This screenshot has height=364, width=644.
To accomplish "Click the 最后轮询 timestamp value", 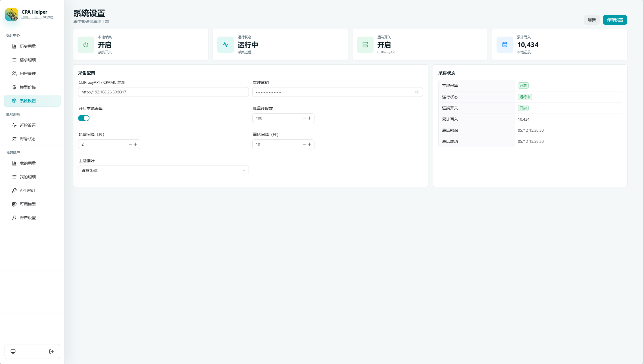I will click(531, 130).
